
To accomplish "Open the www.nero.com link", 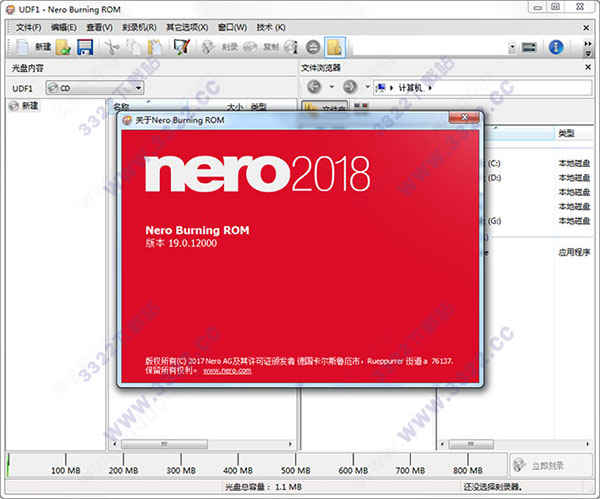I will tap(227, 370).
